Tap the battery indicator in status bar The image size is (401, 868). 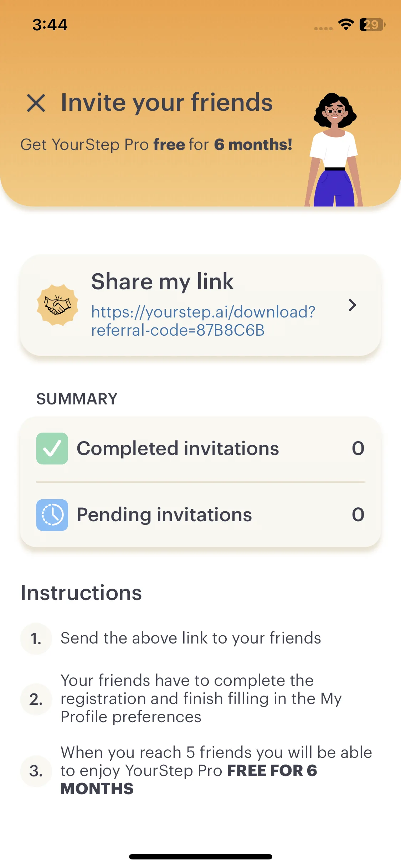(372, 25)
